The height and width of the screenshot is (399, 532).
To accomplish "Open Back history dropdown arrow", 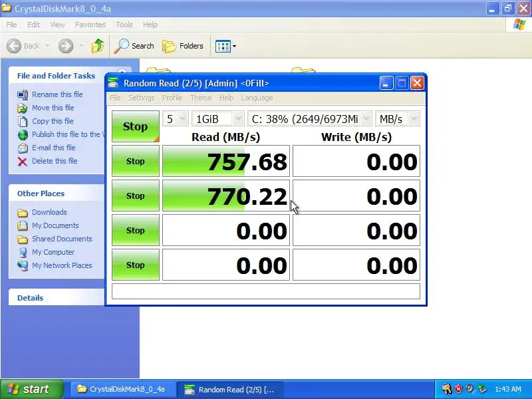I will (47, 46).
